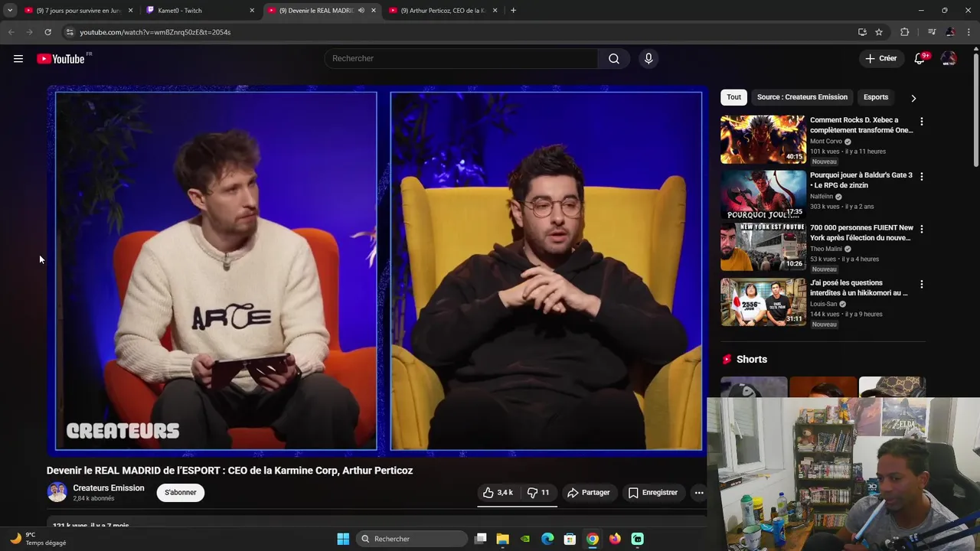This screenshot has width=980, height=551.
Task: Open Task View on the taskbar
Action: pos(481,539)
